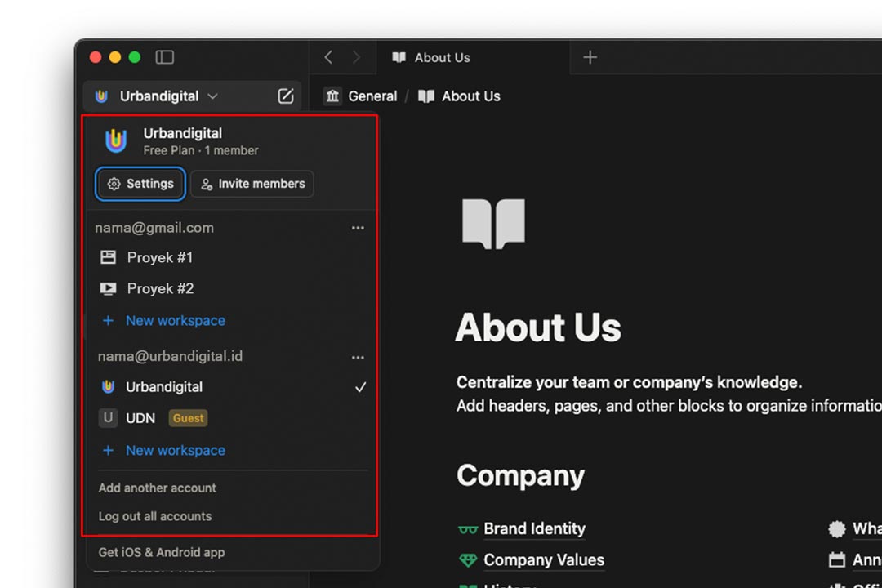
Task: Go forward with the right arrow
Action: tap(357, 57)
